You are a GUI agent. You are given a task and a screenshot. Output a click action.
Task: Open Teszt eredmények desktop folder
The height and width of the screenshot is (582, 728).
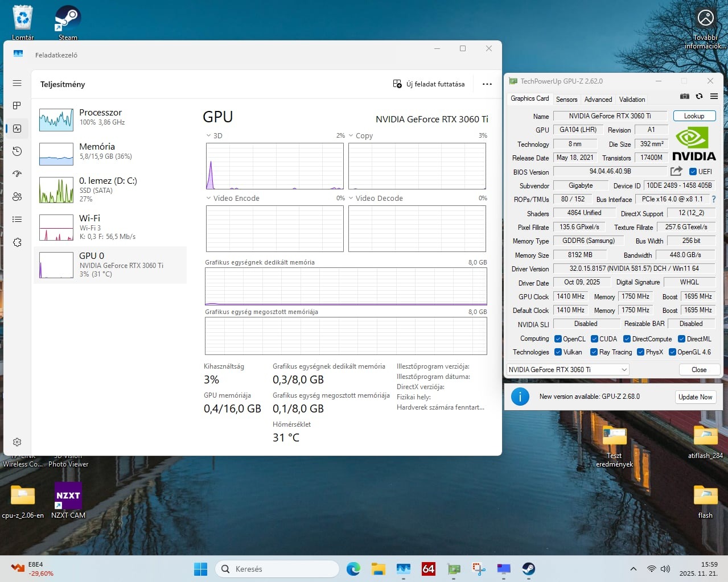(x=614, y=446)
